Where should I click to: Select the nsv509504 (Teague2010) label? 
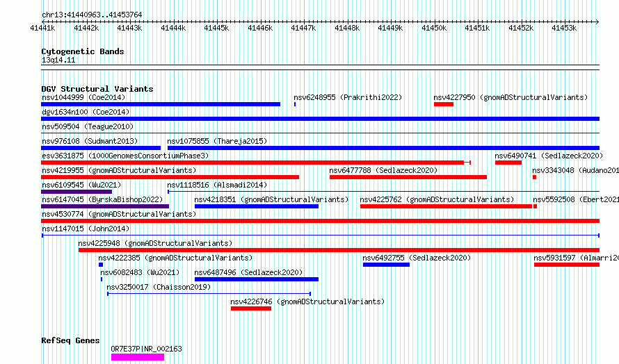pos(88,126)
